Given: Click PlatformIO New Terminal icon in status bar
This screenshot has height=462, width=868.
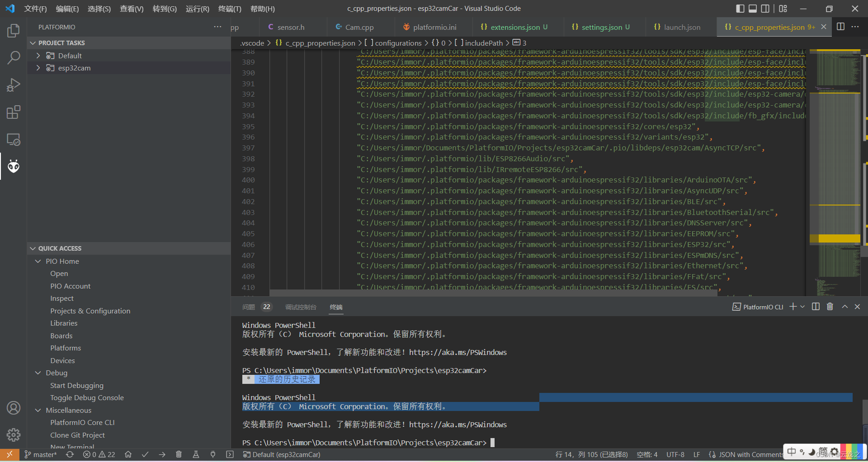Looking at the screenshot, I should pos(230,454).
